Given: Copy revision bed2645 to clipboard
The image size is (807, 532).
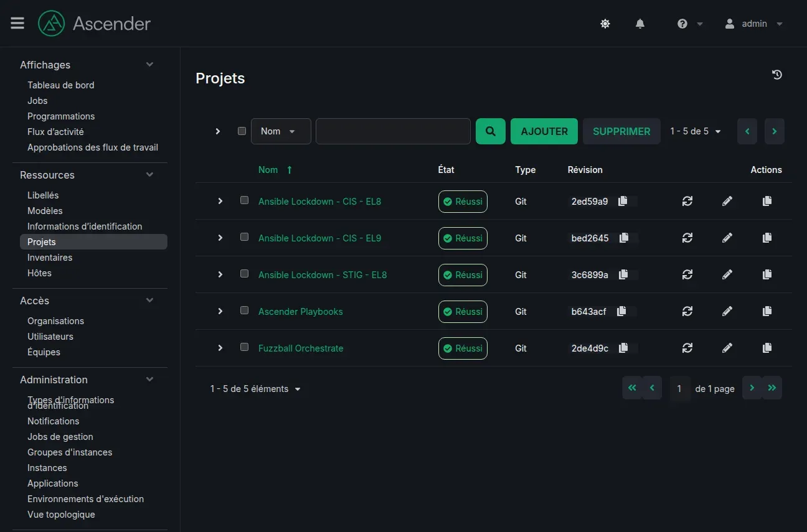Looking at the screenshot, I should (x=624, y=238).
